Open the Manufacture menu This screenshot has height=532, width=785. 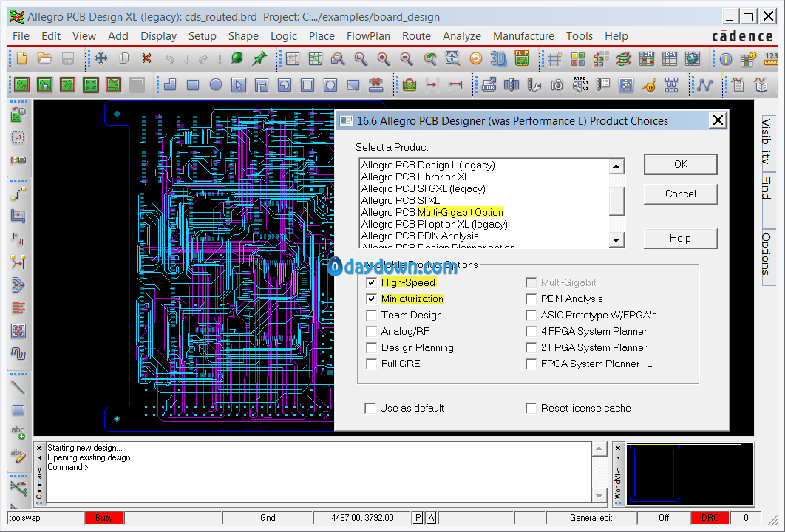pos(523,36)
